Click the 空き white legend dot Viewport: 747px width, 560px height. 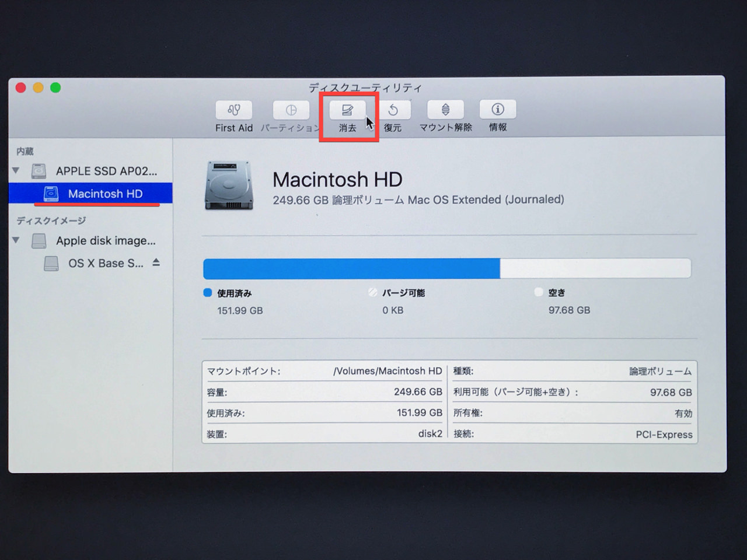[538, 292]
